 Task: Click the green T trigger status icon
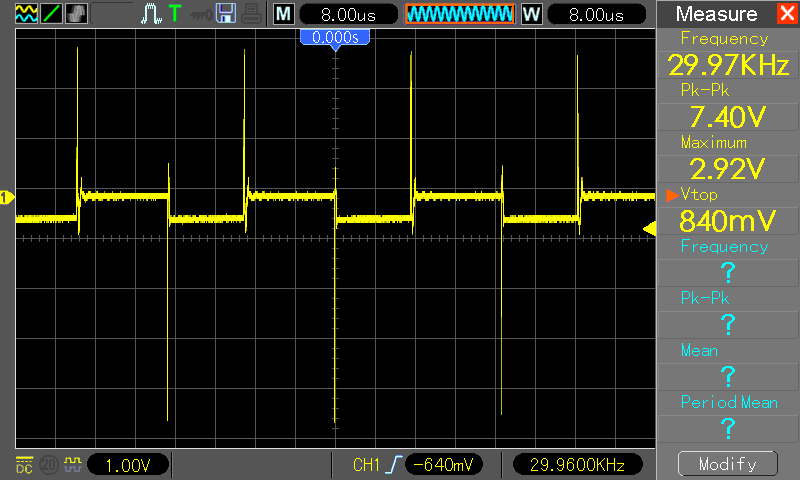click(x=175, y=13)
